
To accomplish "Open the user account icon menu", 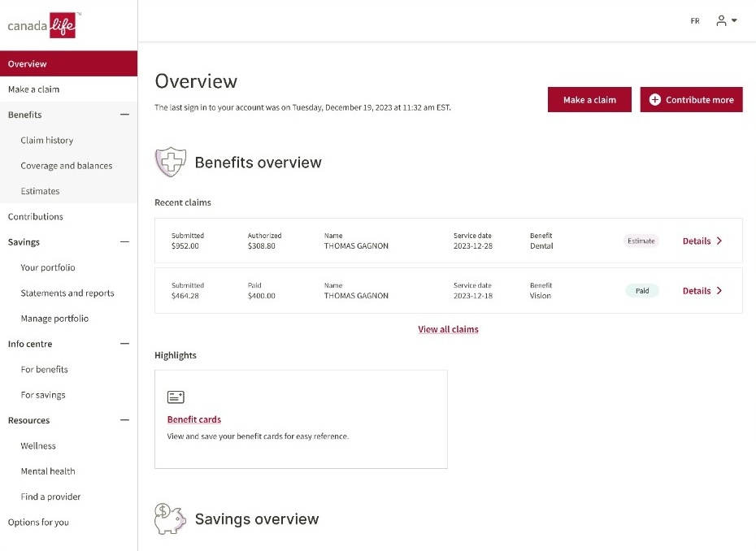I will pos(721,21).
